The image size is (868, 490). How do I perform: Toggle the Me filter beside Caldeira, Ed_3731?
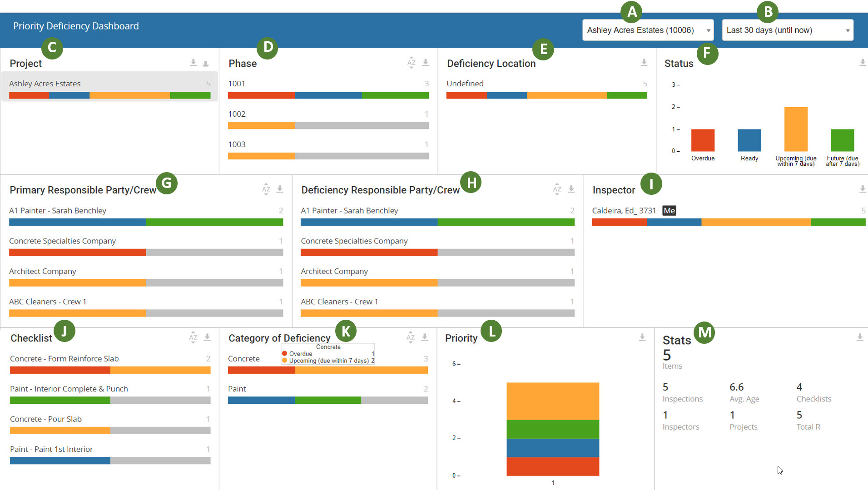(669, 210)
